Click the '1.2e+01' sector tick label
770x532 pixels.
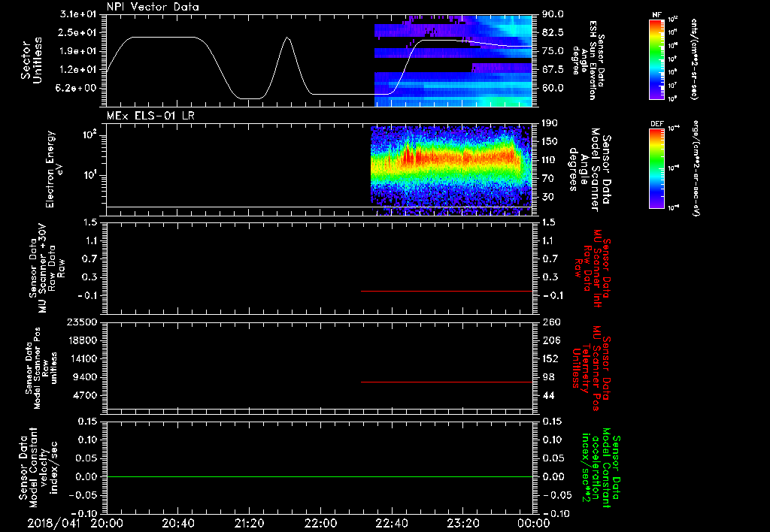pos(78,70)
